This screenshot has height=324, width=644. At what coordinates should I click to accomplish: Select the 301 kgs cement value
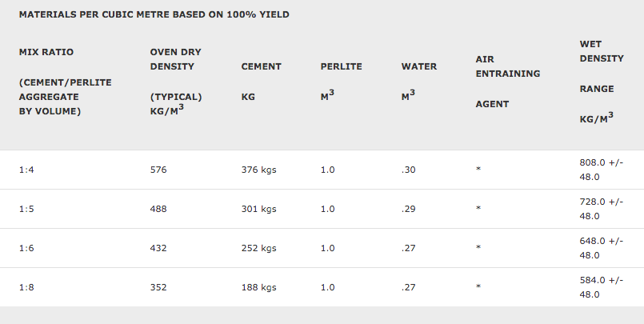(258, 209)
